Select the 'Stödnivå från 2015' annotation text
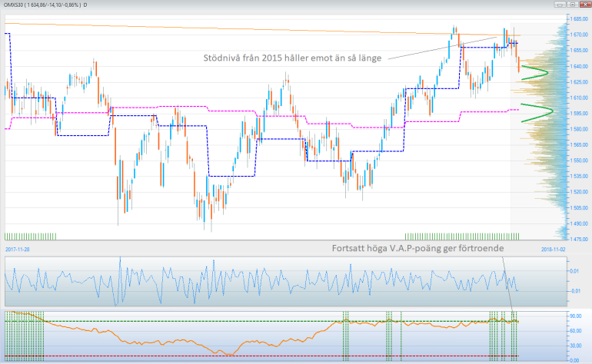This screenshot has width=592, height=364. point(294,58)
